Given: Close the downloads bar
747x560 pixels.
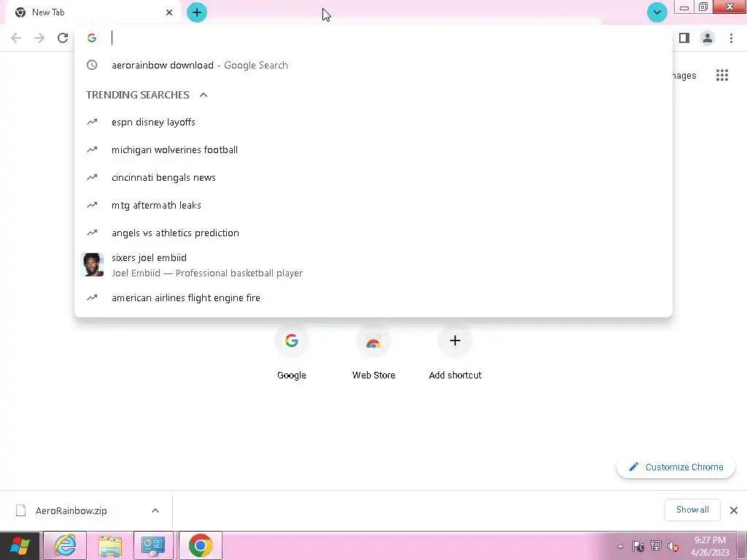Looking at the screenshot, I should tap(734, 510).
